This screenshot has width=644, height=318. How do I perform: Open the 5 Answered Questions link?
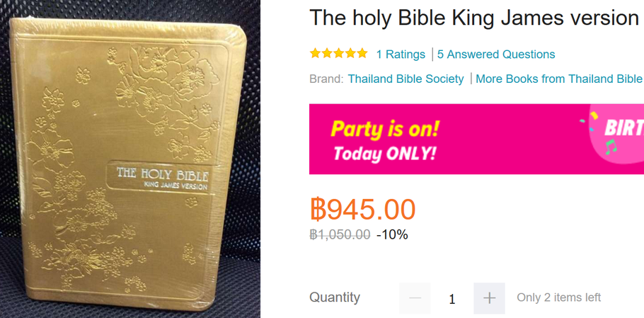pyautogui.click(x=496, y=55)
